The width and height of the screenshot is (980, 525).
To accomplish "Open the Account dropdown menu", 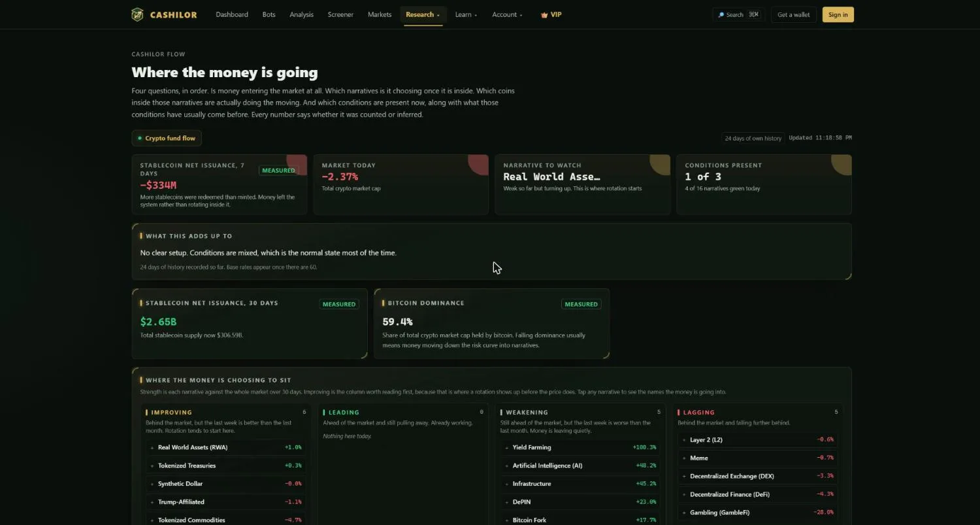I will 507,14.
